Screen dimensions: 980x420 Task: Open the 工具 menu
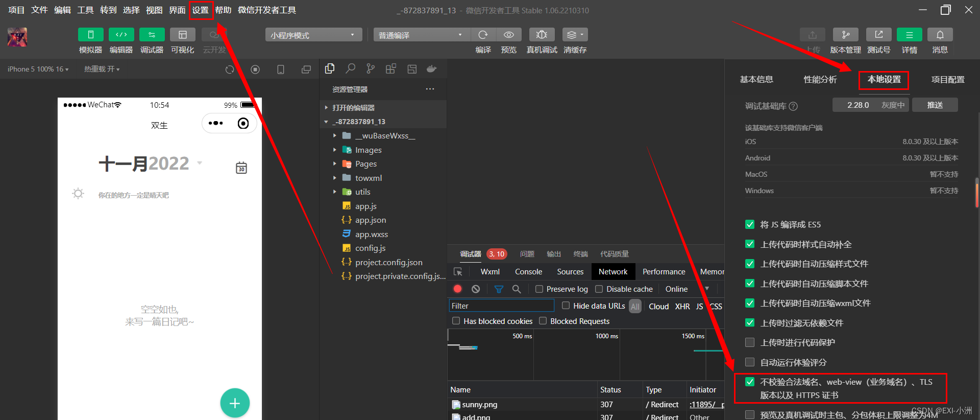point(85,10)
